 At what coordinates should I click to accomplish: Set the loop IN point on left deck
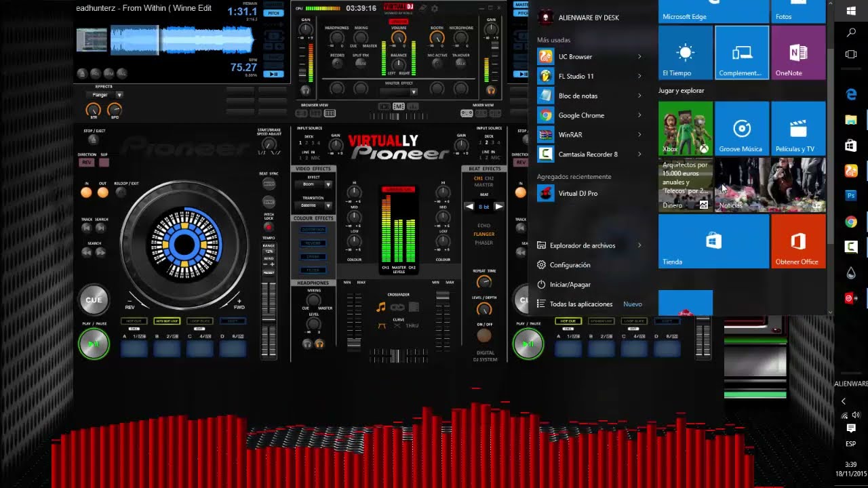pyautogui.click(x=86, y=192)
